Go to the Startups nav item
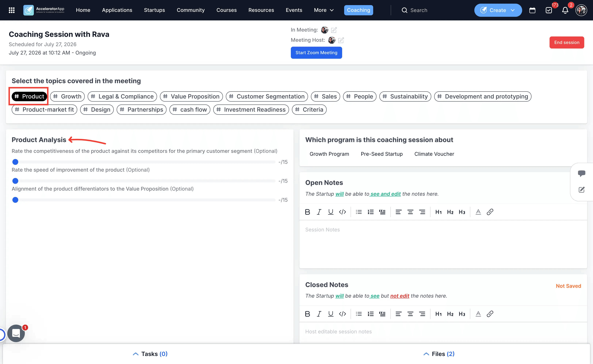 (x=154, y=10)
